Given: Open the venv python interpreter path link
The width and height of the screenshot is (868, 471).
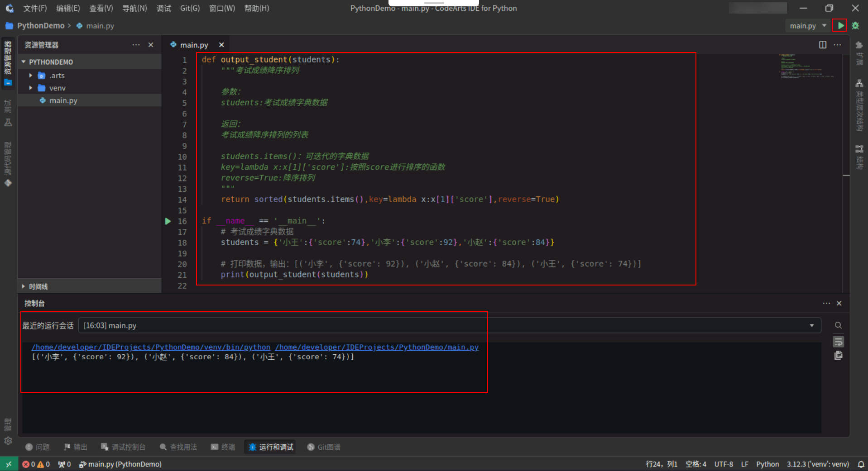Looking at the screenshot, I should 151,347.
